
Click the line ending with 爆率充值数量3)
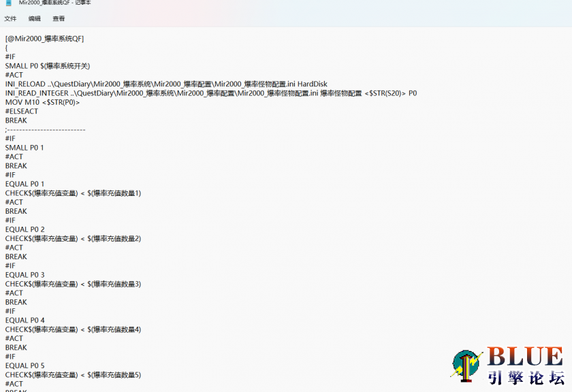point(73,284)
